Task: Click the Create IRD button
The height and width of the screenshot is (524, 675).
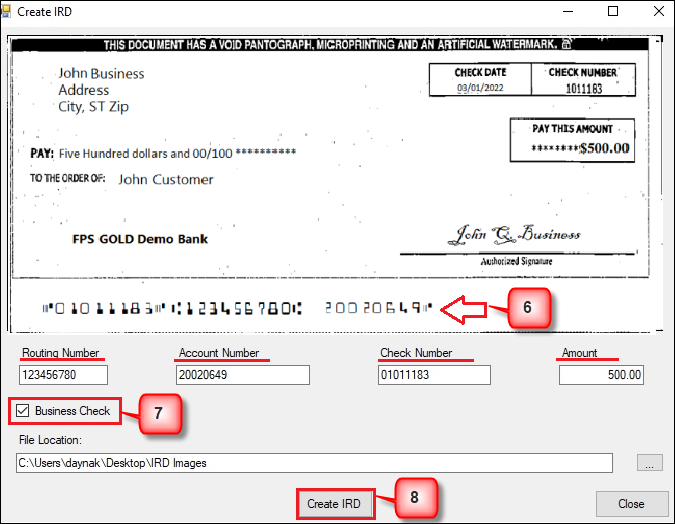Action: (334, 503)
